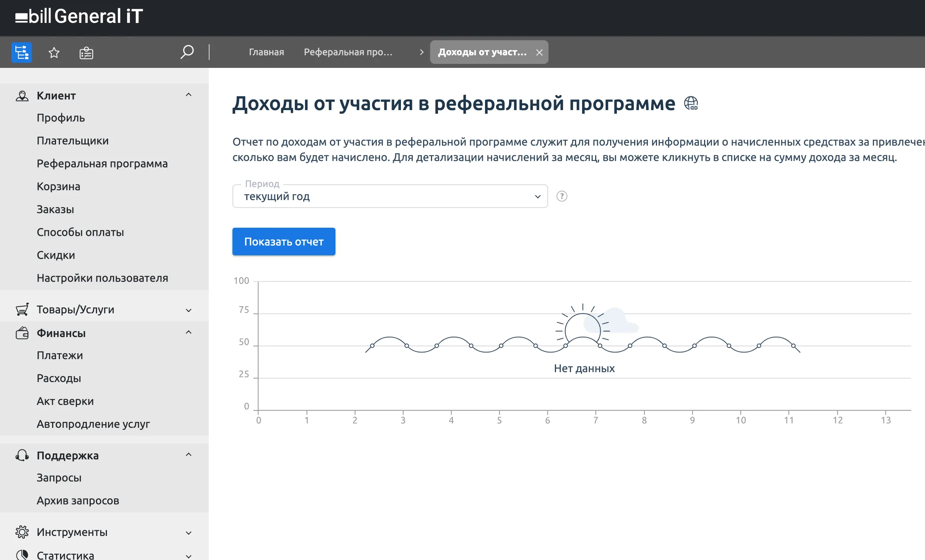Click the Инструменты gear icon
Screen dimensions: 925x560
click(22, 532)
